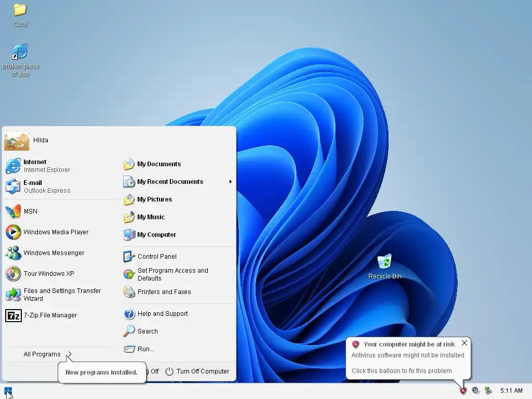Click the network connection tray icon
Viewport: 532px width, 399px height.
[488, 391]
